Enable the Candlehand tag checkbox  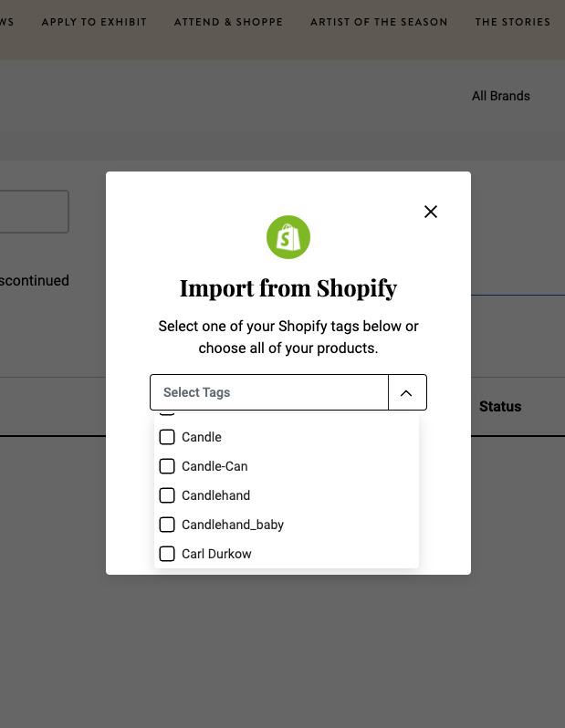(x=167, y=495)
